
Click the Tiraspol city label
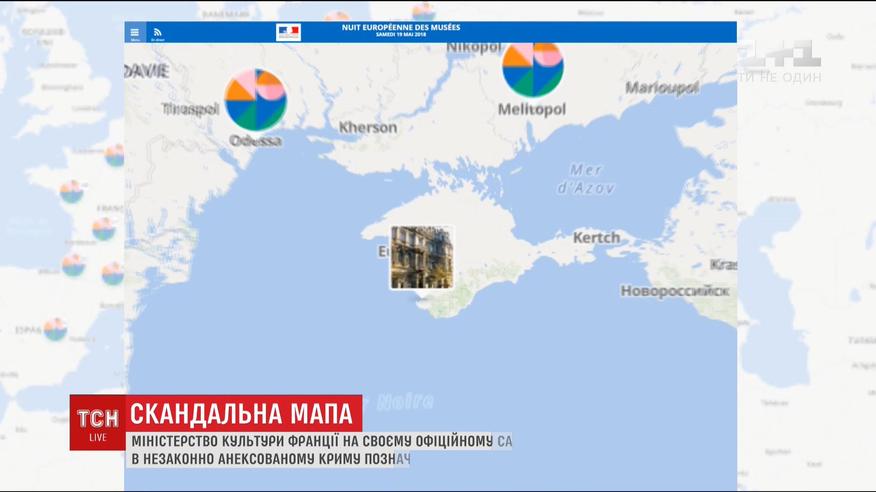point(189,109)
